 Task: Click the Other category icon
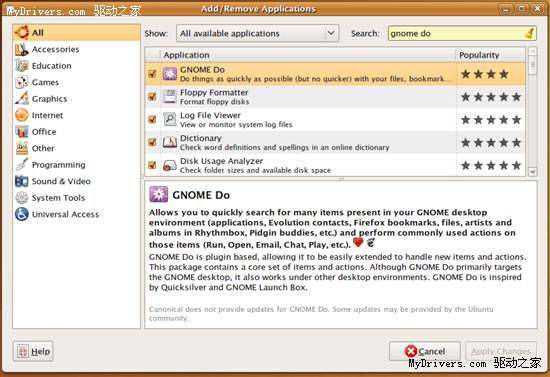pyautogui.click(x=21, y=148)
